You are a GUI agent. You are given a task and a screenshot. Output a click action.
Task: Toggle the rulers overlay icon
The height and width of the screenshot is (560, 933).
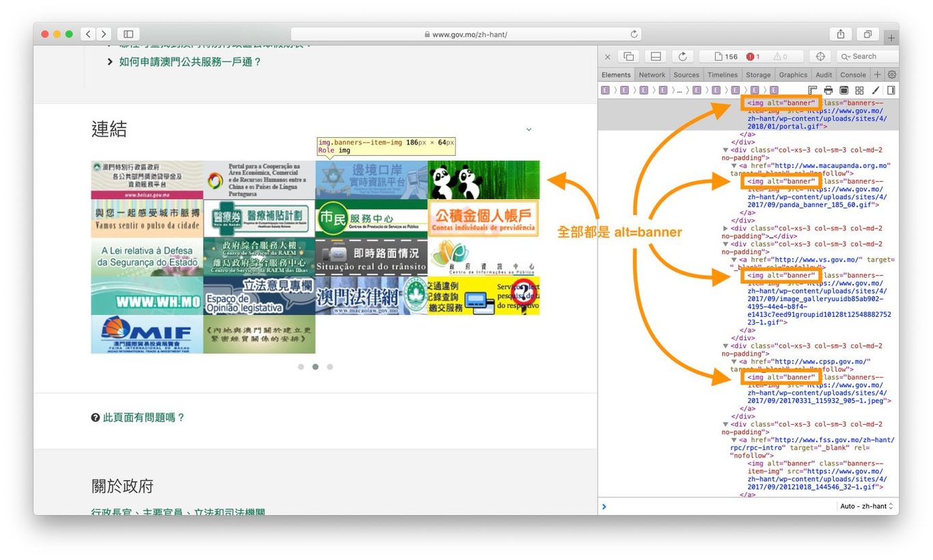pos(813,90)
